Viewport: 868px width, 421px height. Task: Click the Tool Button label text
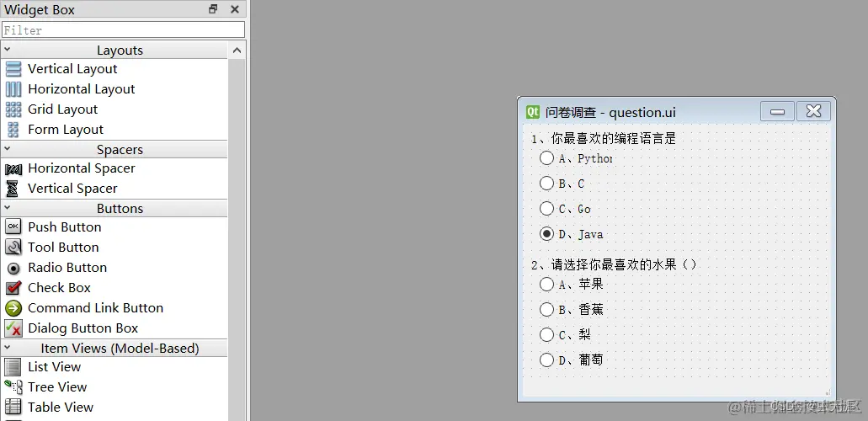[x=63, y=248]
